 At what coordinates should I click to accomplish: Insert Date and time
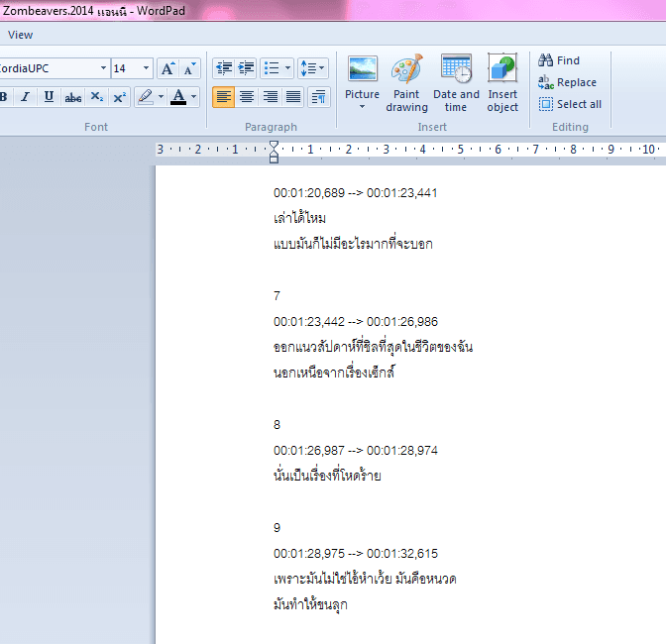pyautogui.click(x=456, y=83)
